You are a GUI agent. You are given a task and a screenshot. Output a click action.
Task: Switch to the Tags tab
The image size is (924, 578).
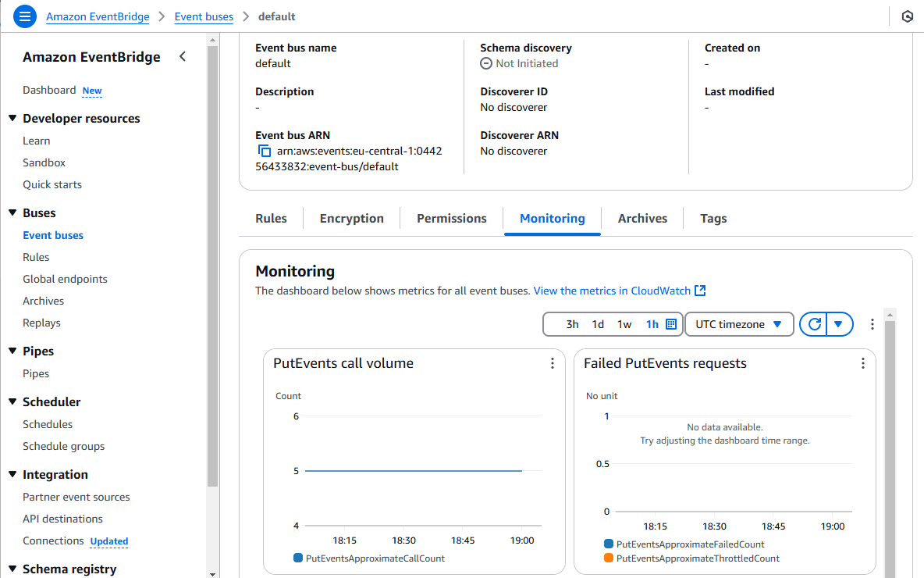point(713,218)
